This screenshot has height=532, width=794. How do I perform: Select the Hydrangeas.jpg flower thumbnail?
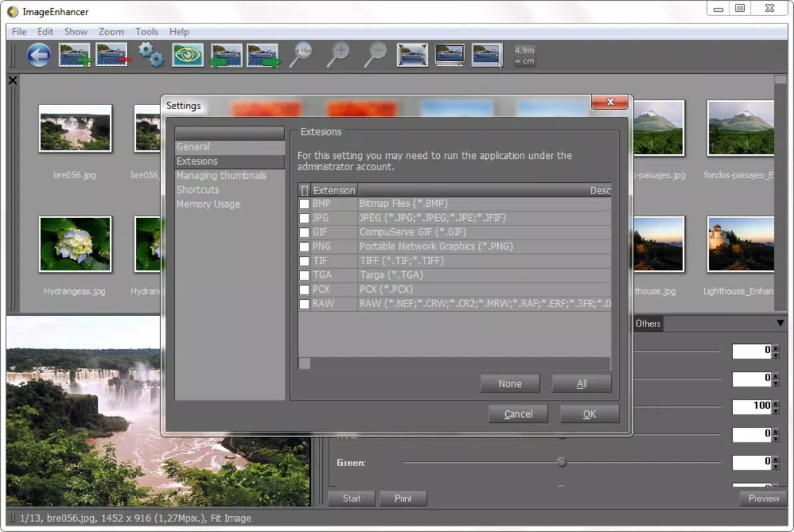(75, 245)
